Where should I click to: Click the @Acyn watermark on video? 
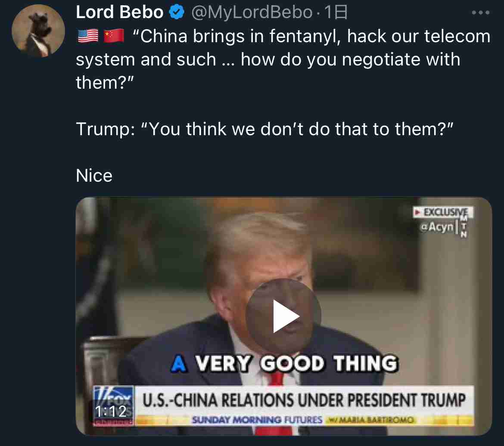pyautogui.click(x=437, y=227)
